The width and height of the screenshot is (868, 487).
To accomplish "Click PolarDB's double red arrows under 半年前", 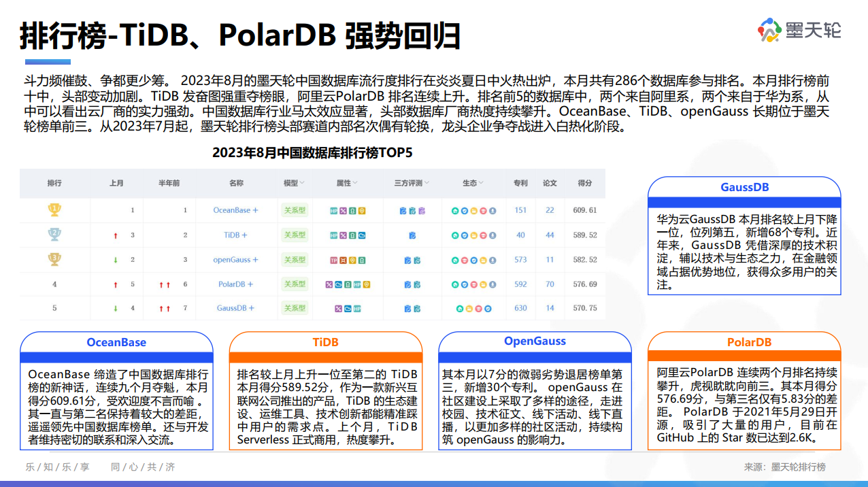I will [164, 284].
